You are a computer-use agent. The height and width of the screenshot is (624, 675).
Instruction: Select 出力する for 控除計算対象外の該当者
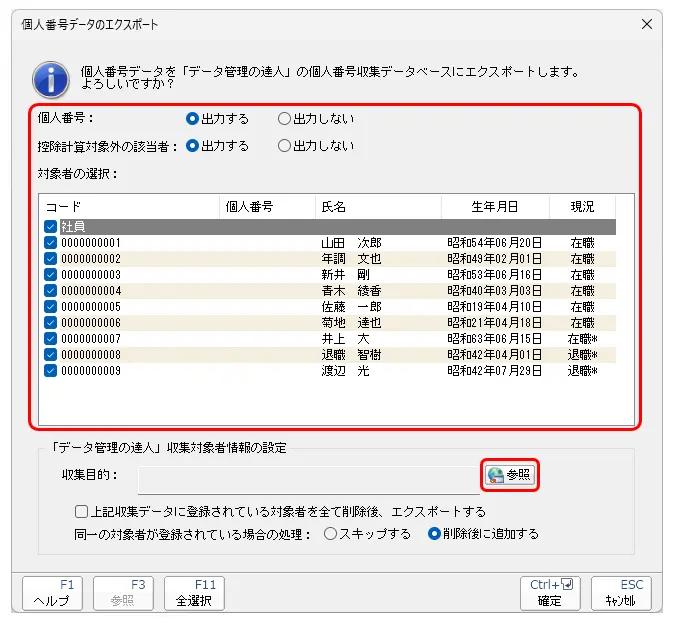(194, 145)
